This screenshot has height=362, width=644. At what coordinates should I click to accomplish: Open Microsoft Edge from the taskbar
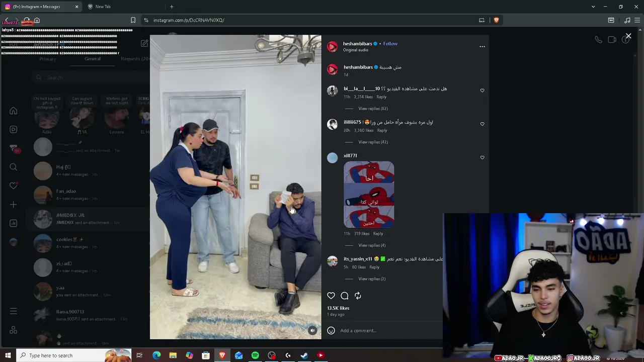click(156, 355)
